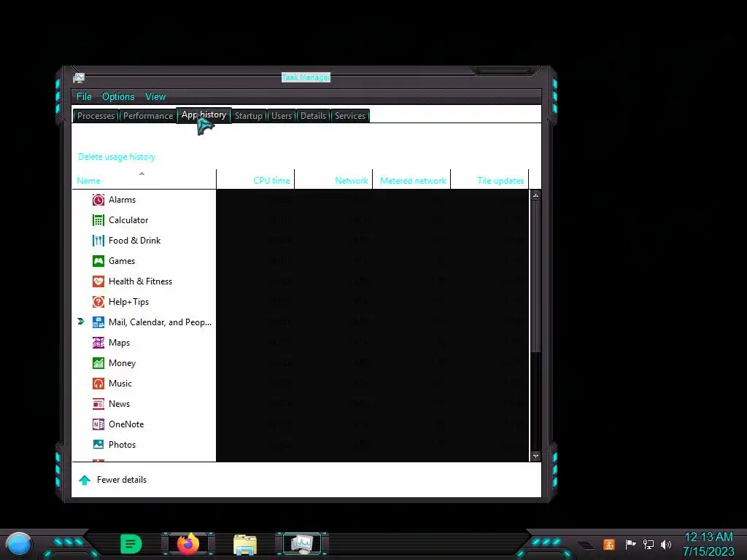Click the Mail, Calendar, and People icon

point(98,322)
